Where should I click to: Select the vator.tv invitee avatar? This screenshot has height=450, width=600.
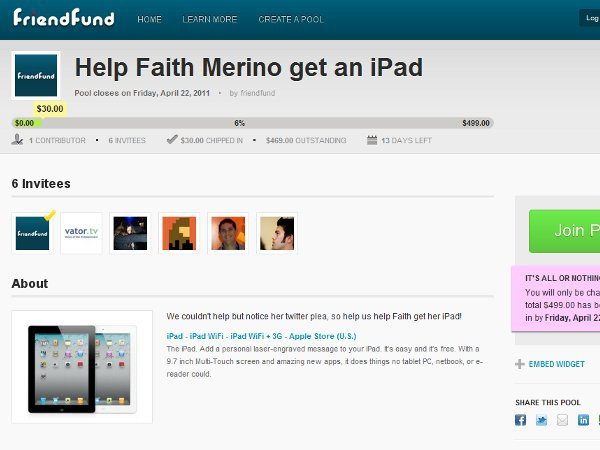[x=82, y=233]
